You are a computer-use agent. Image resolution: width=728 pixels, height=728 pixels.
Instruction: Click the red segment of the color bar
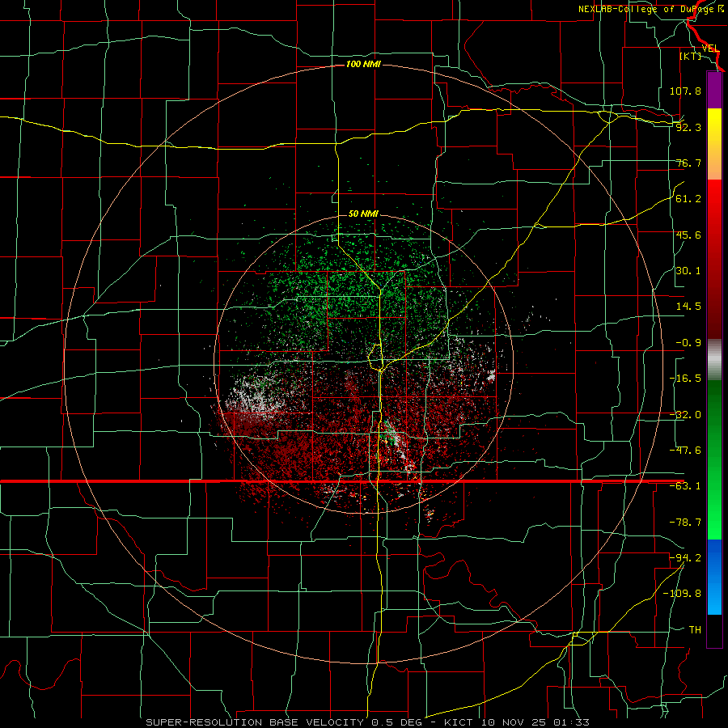tap(714, 259)
